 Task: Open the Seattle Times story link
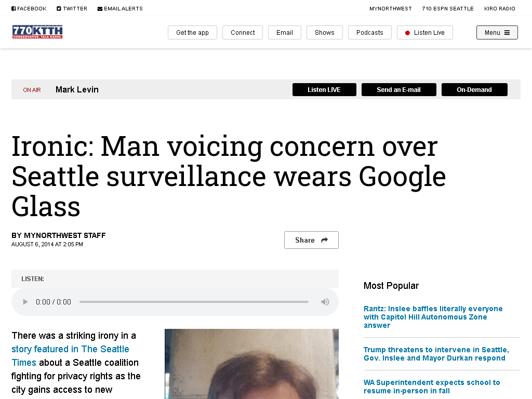70,355
